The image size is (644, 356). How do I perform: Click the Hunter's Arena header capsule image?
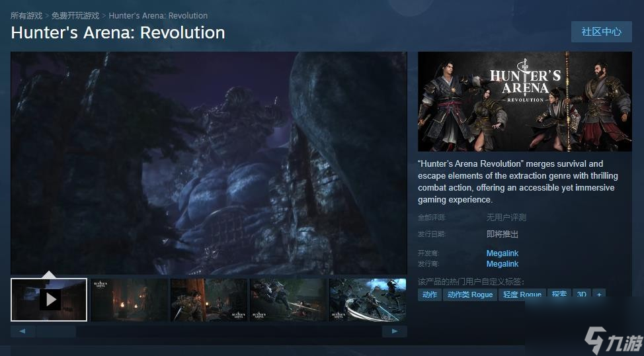525,101
